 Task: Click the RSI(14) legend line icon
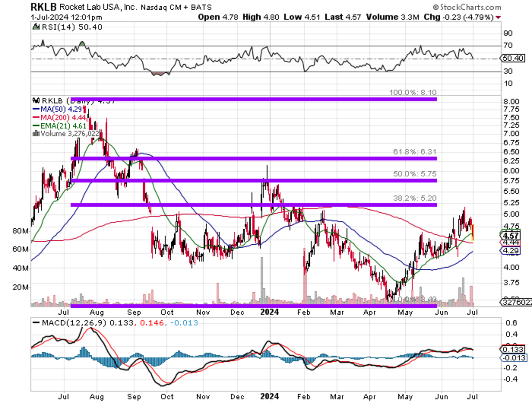click(35, 27)
